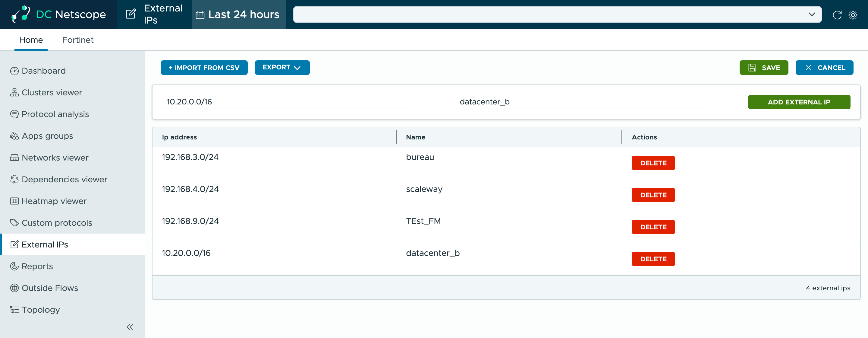The image size is (868, 338).
Task: Delete the scaleway external IP row
Action: tap(653, 195)
